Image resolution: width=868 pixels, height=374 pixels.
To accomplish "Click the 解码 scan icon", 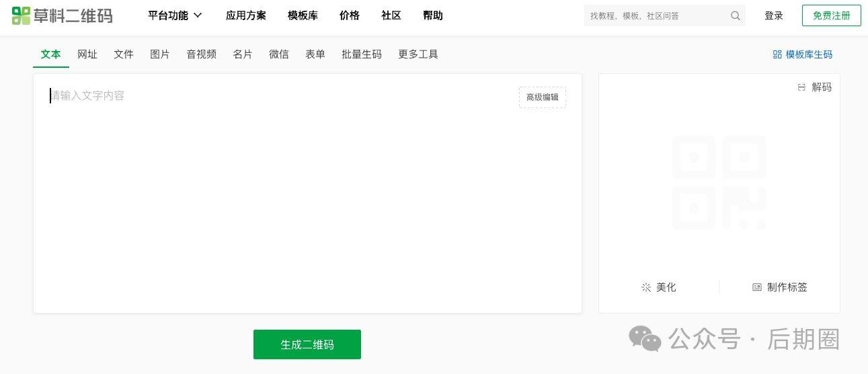I will [x=801, y=87].
